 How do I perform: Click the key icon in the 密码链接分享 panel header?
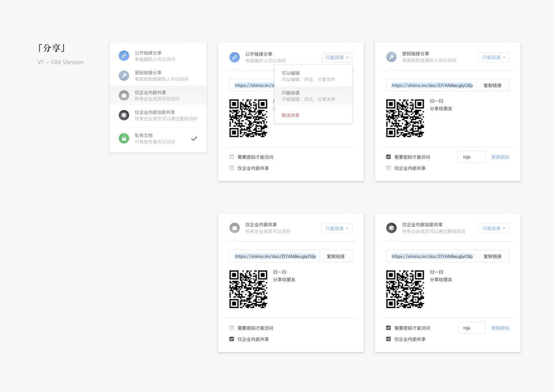pos(391,57)
